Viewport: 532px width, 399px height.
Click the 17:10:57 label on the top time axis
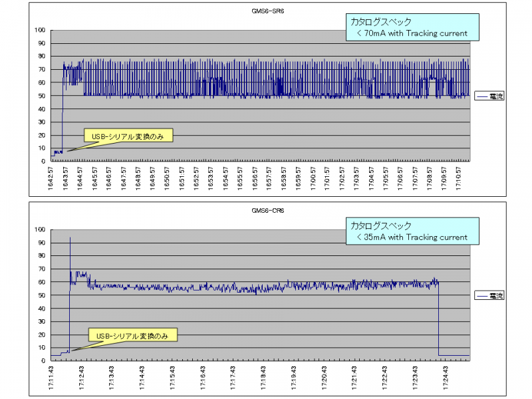pos(458,179)
